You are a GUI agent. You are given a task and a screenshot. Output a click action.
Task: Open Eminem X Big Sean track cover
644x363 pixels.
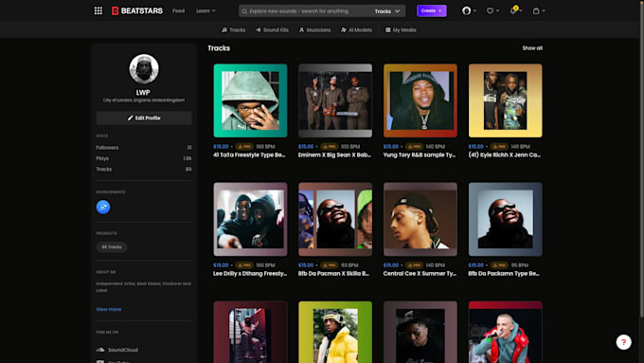[x=335, y=100]
